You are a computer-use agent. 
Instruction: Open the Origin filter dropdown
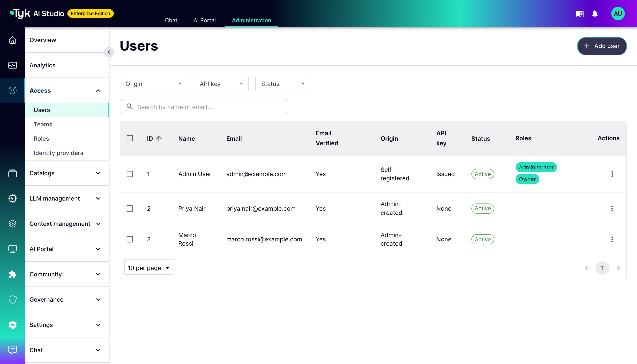pos(153,84)
